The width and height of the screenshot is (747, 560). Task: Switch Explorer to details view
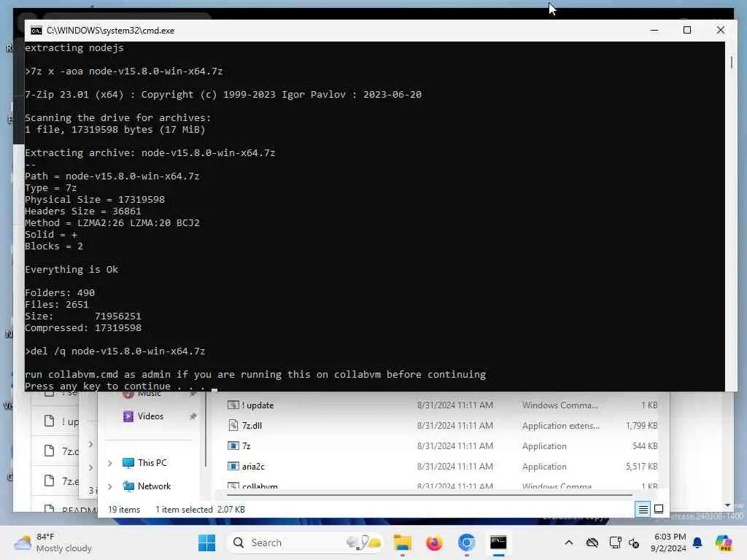tap(643, 510)
